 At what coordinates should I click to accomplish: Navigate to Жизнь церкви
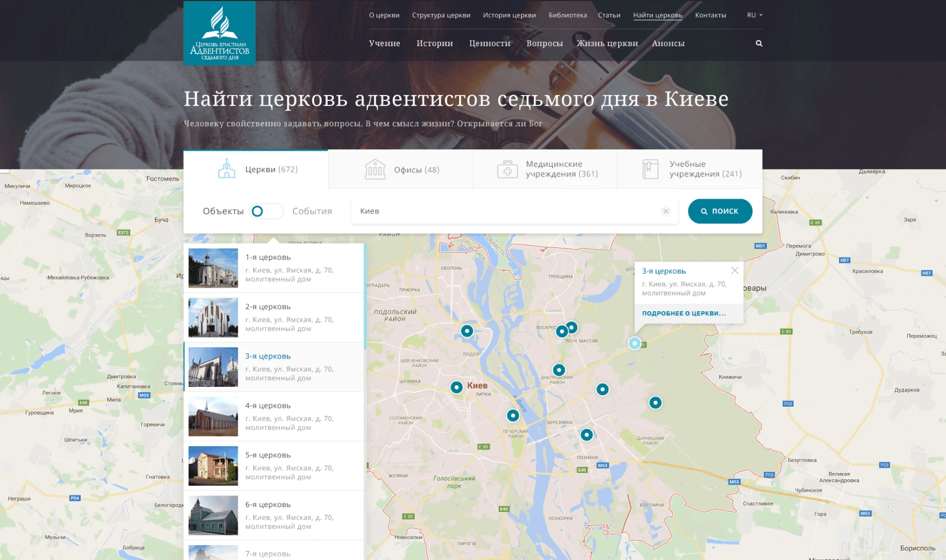607,43
